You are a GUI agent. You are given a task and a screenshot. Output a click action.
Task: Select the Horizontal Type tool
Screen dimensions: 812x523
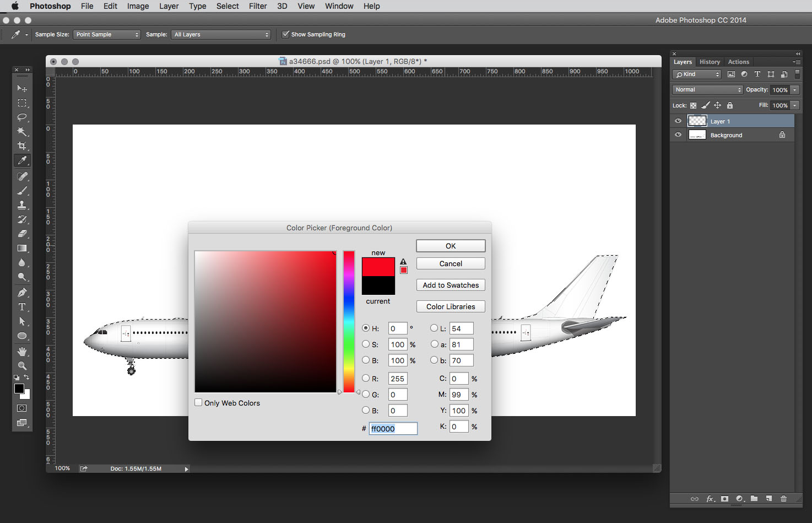[22, 307]
